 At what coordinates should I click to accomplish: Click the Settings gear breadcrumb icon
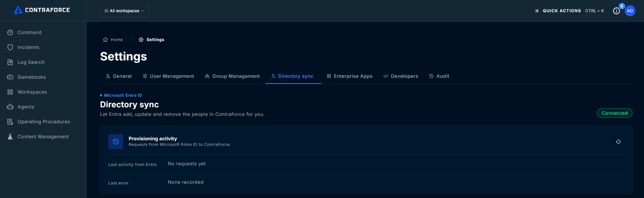click(141, 40)
